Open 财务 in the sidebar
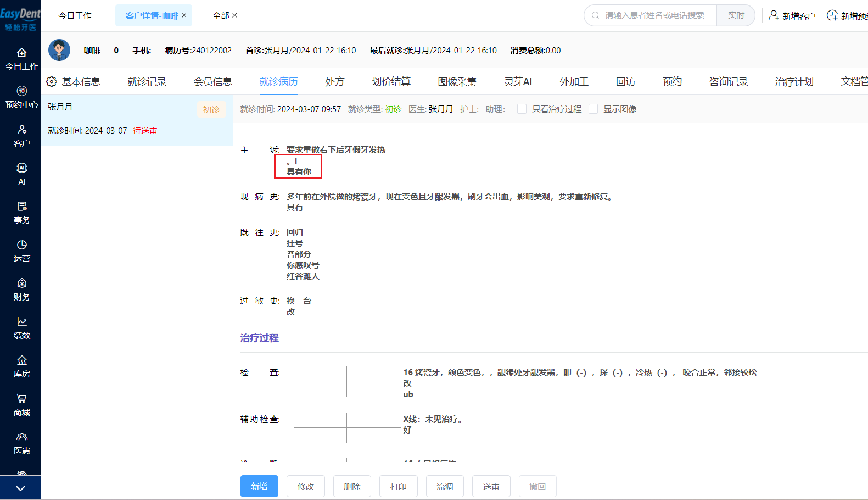 click(x=21, y=290)
